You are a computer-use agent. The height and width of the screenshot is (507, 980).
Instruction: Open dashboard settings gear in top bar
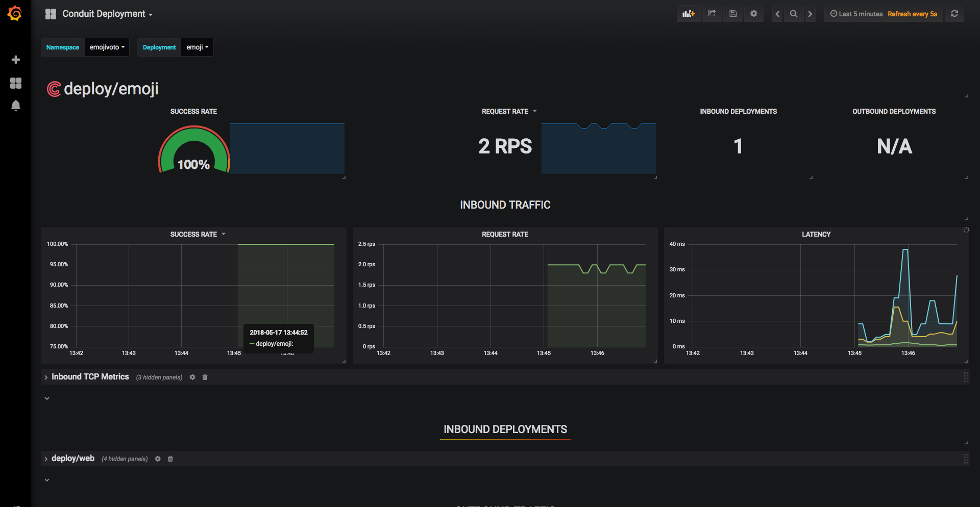(754, 14)
